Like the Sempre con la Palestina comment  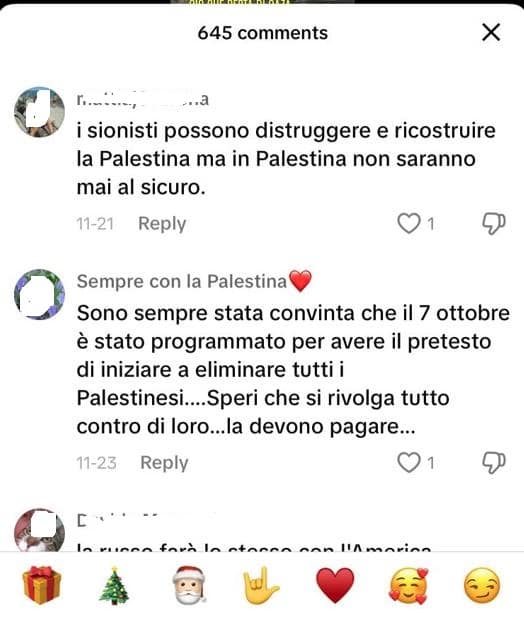(x=409, y=462)
